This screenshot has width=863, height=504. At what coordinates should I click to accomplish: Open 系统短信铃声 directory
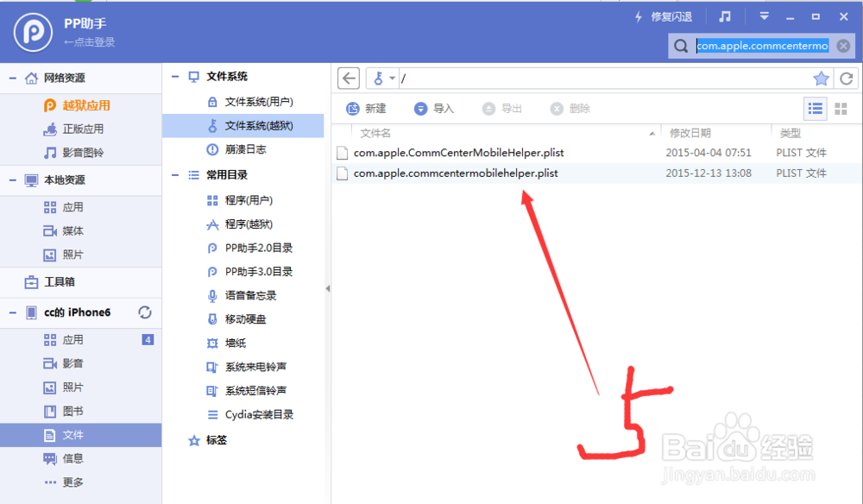point(247,391)
